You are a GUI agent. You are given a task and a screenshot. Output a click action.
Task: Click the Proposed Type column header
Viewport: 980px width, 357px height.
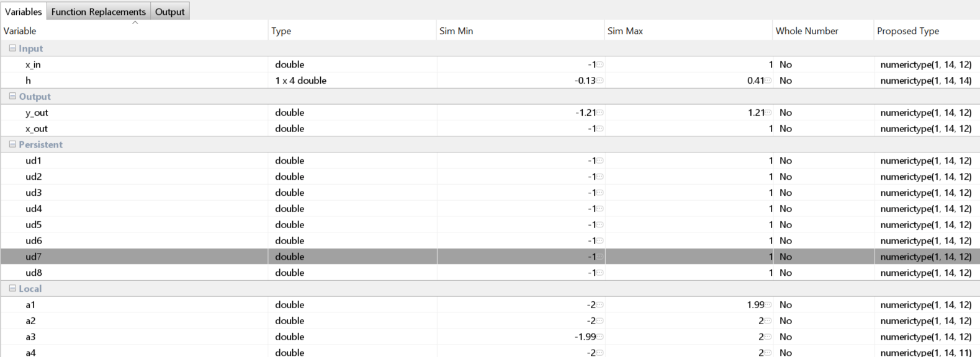tap(907, 31)
